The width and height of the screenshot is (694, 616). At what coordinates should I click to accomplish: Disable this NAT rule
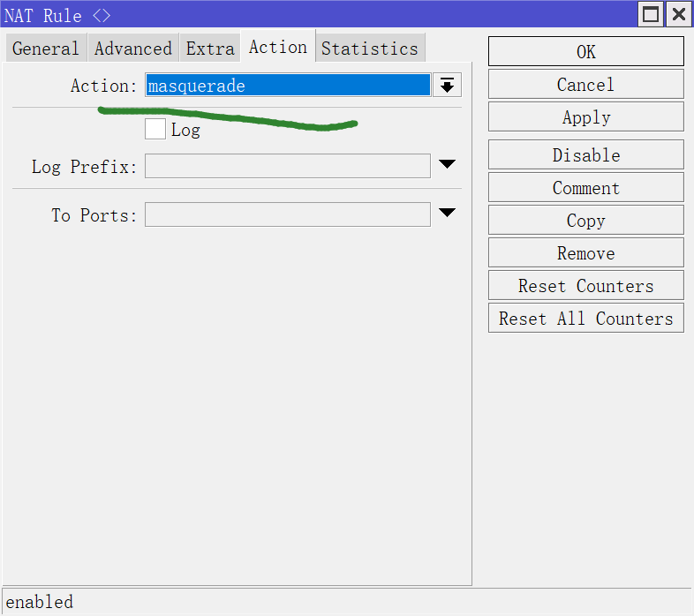point(585,155)
